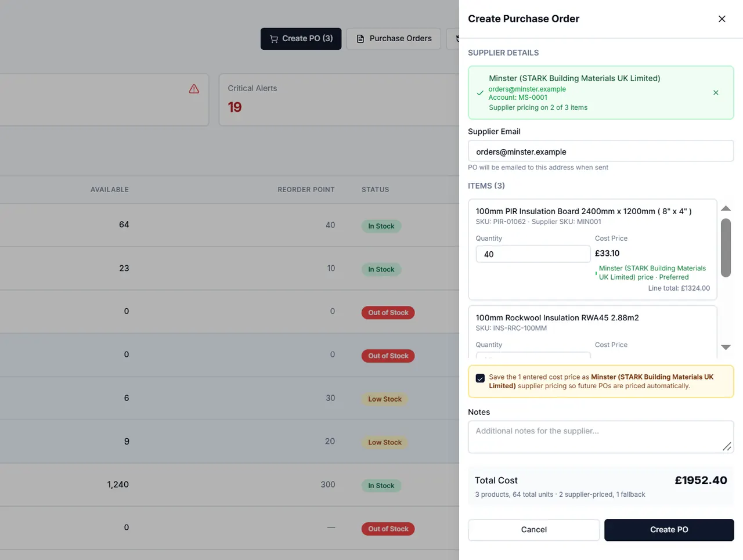This screenshot has height=560, width=743.
Task: Click the 100mm Rockwool Insulation RWA45 item title
Action: 557,318
